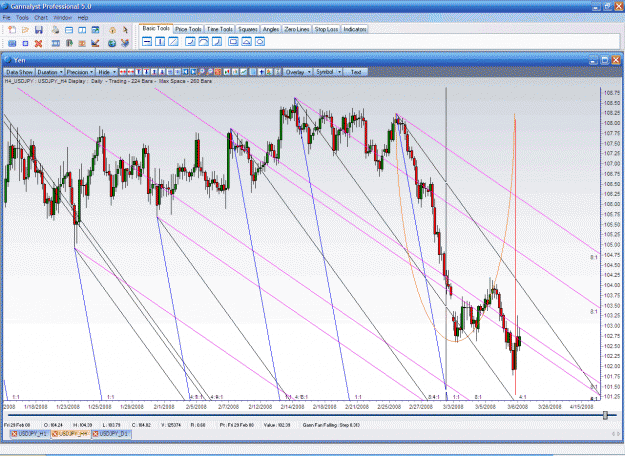The image size is (625, 456).
Task: Click the orange grid icon in Yen toolbar
Action: click(218, 72)
